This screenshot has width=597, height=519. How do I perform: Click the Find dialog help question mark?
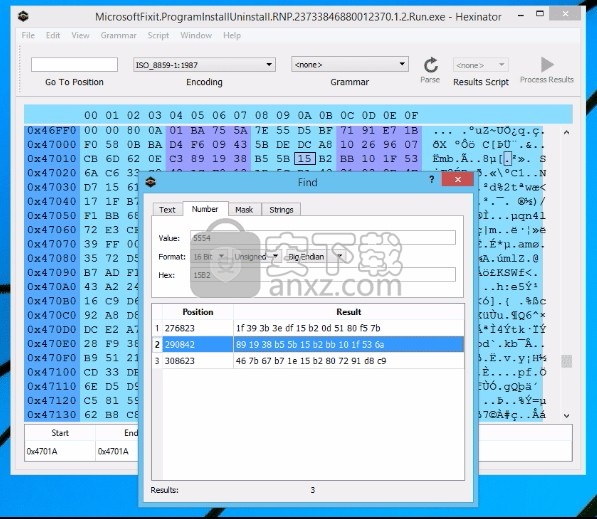pyautogui.click(x=432, y=179)
